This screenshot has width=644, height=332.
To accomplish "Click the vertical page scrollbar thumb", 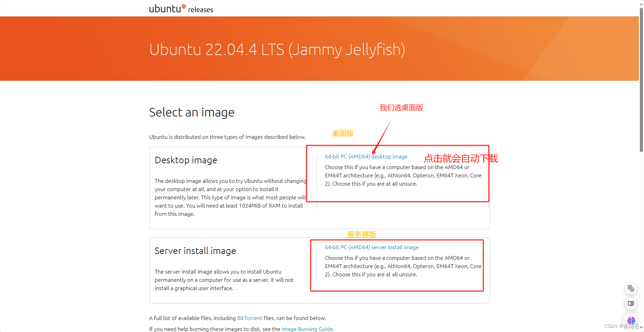I will tap(641, 79).
